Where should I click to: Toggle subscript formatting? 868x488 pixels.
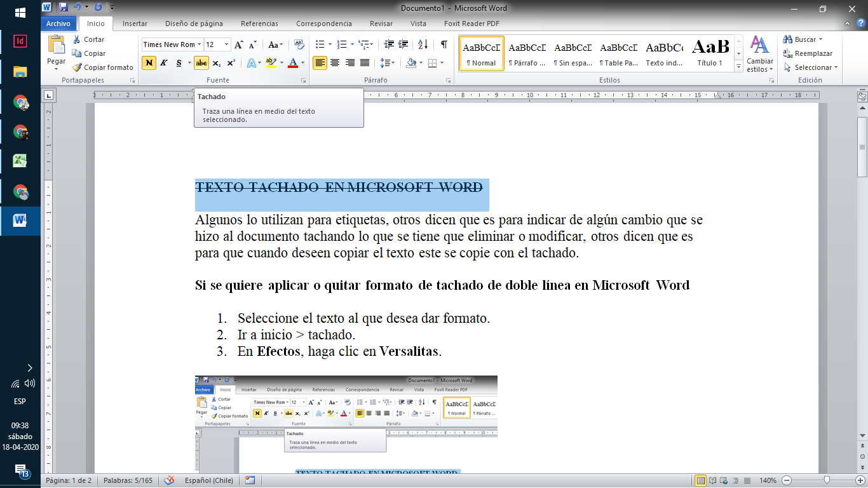[x=217, y=63]
